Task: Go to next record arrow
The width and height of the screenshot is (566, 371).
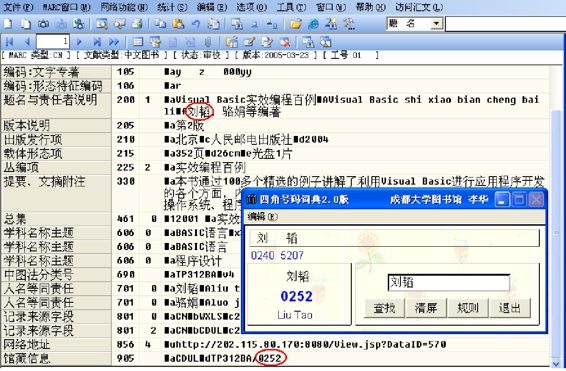Action: coord(79,42)
